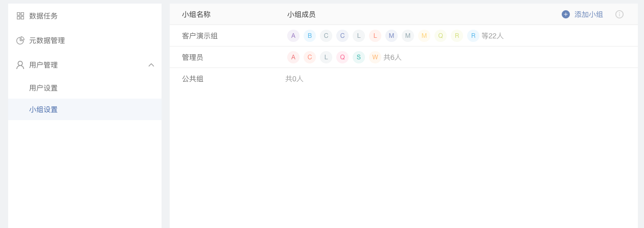Open the 元数据管理 menu item
This screenshot has height=228, width=644.
(85, 40)
